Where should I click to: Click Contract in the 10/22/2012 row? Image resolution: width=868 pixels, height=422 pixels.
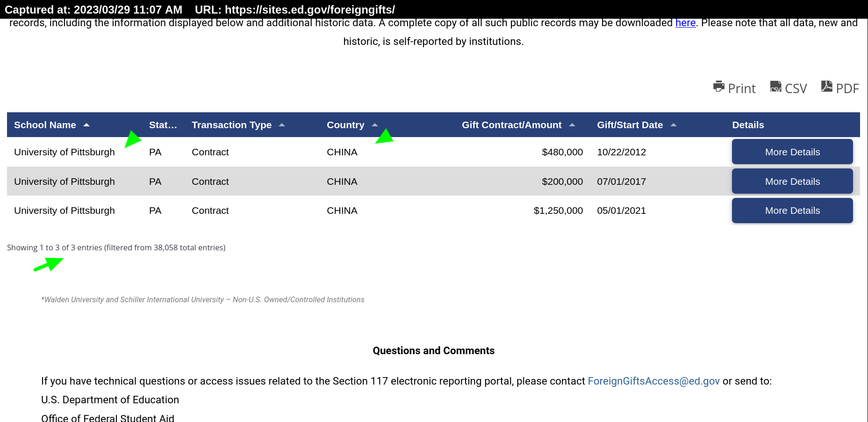(x=210, y=152)
